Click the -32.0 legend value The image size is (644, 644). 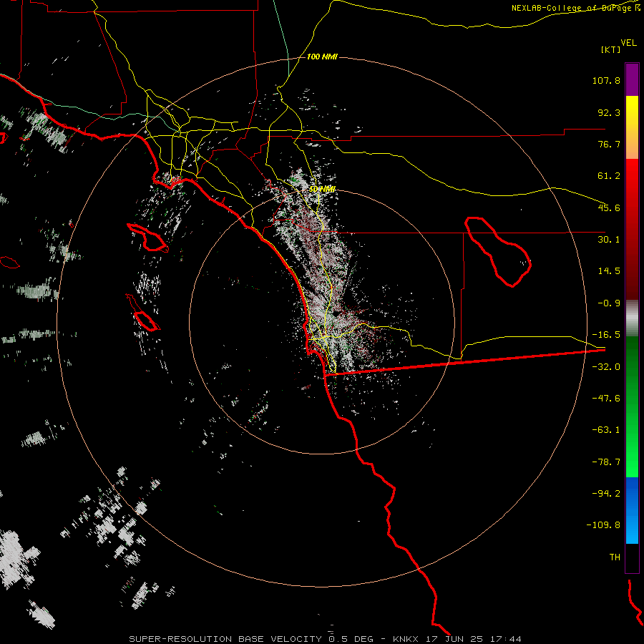(x=606, y=367)
